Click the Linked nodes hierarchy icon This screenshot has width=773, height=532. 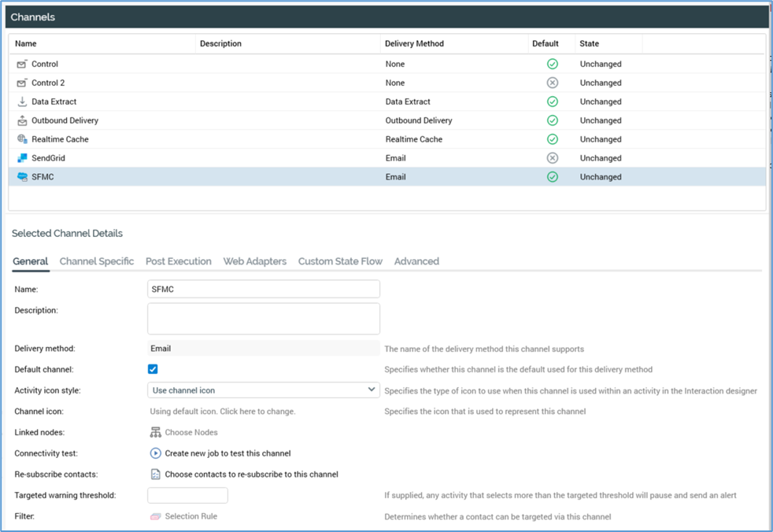tap(155, 432)
